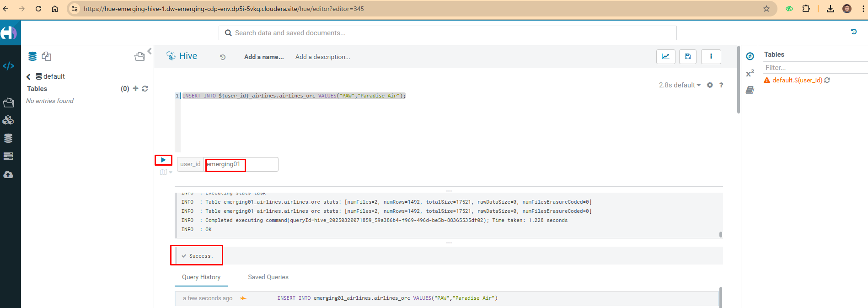Click the Tables Filter field in right panel
Screen dimensions: 868x308
(815, 67)
